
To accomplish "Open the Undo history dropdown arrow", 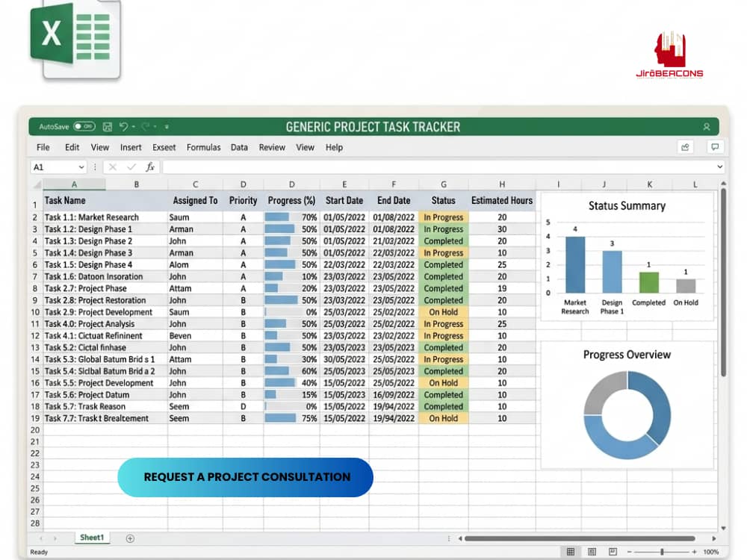I will (x=134, y=127).
